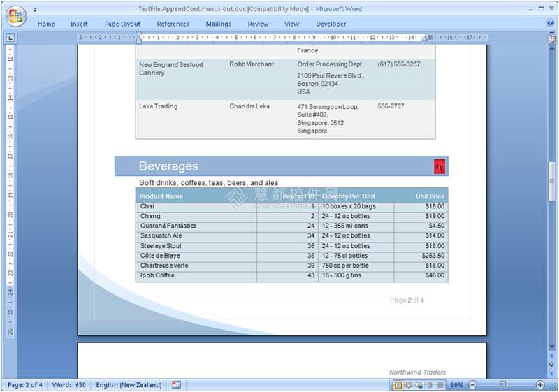Screen dimensions: 559x392
Task: Click the Customize Quick Access Toolbar arrow
Action: point(35,10)
